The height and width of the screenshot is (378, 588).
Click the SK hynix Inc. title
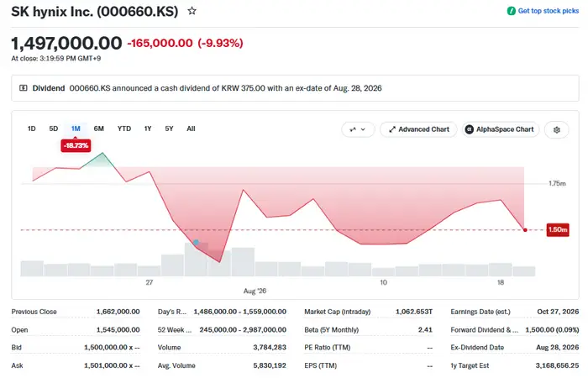[94, 12]
